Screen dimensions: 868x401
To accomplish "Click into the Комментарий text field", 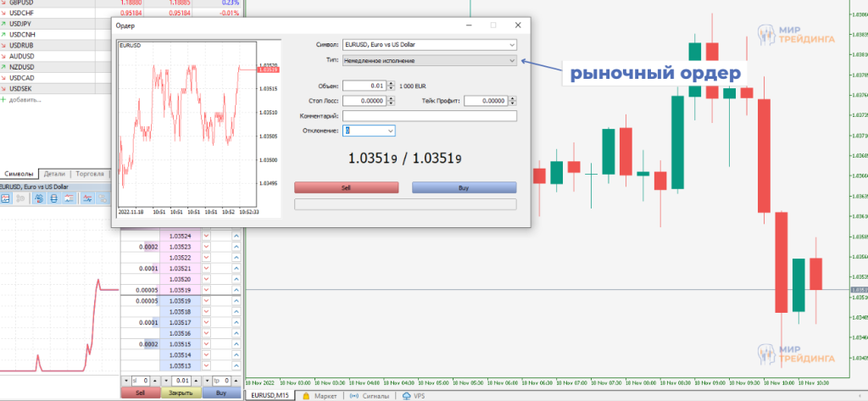I will (429, 116).
